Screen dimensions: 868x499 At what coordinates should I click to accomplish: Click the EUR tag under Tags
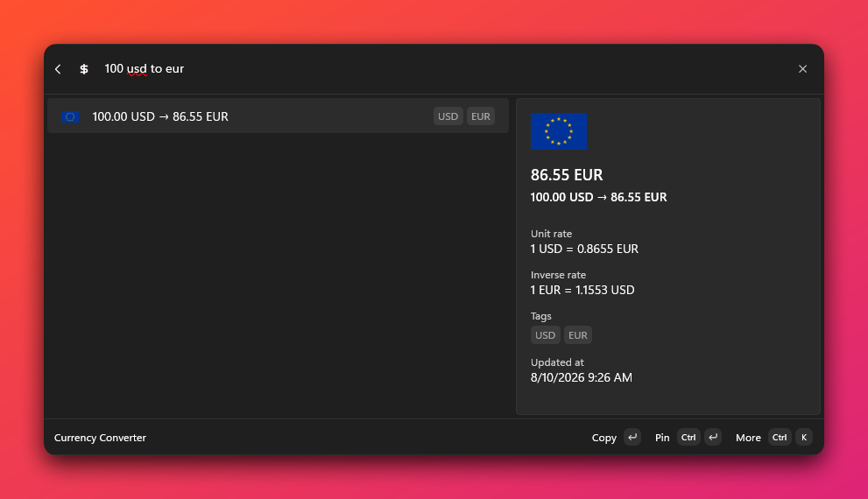click(578, 335)
